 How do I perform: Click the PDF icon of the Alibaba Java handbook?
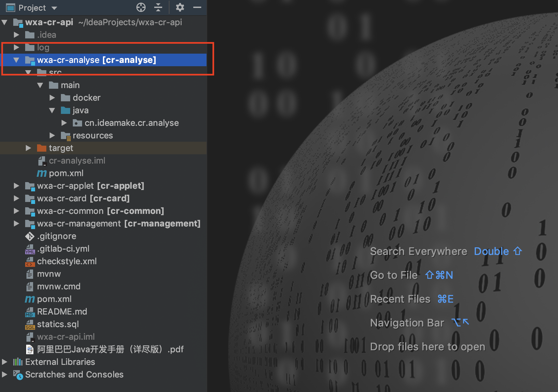tap(29, 349)
